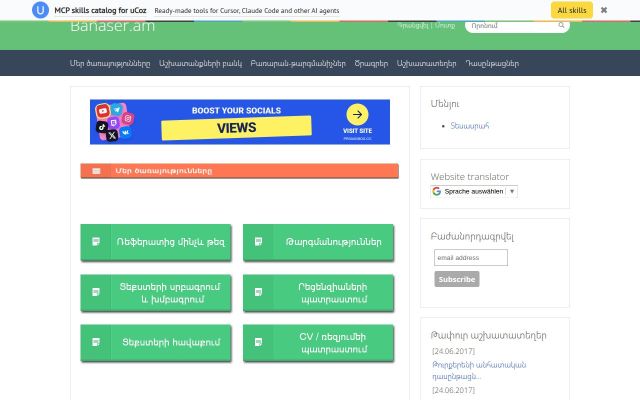Open Աշխատատեղեր in the nav bar
Viewport: 640px width, 400px height.
427,63
